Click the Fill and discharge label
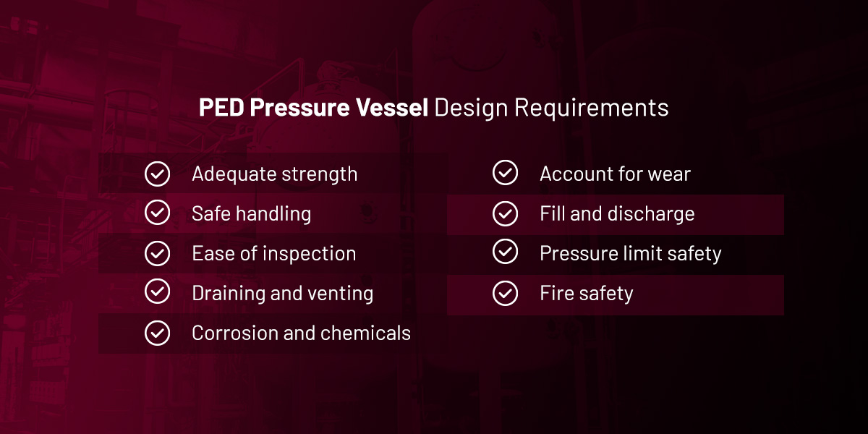 [x=617, y=214]
